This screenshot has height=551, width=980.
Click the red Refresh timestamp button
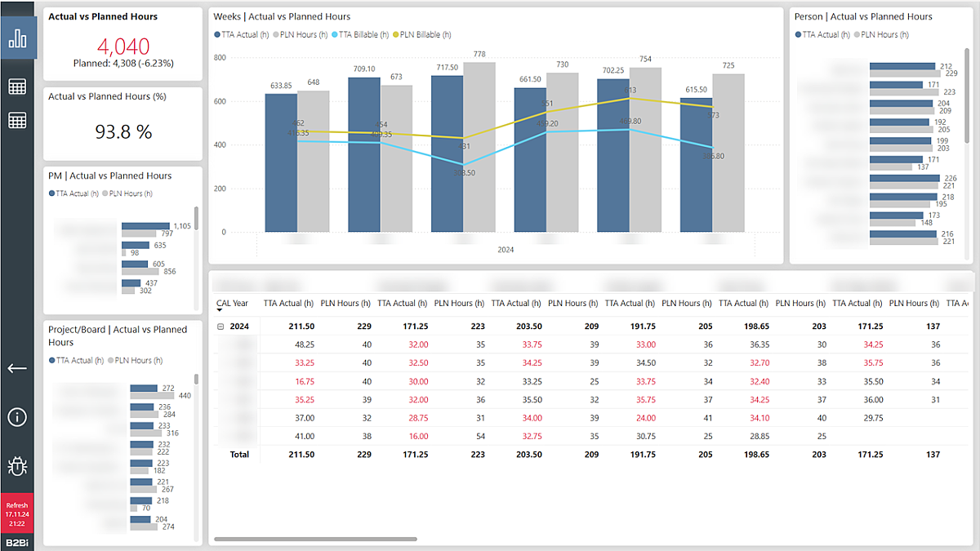point(17,514)
